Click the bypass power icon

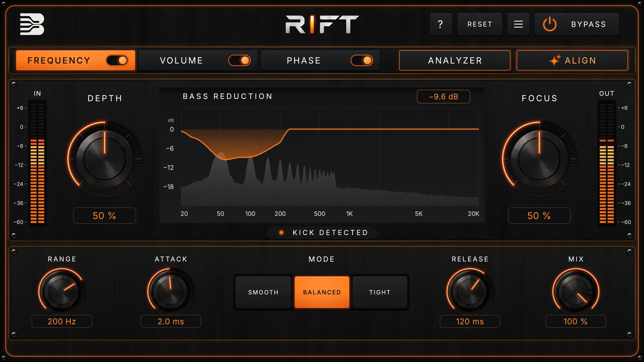(550, 24)
